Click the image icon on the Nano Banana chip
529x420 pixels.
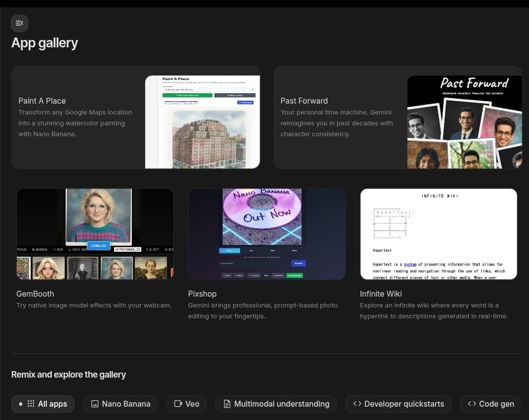click(94, 404)
